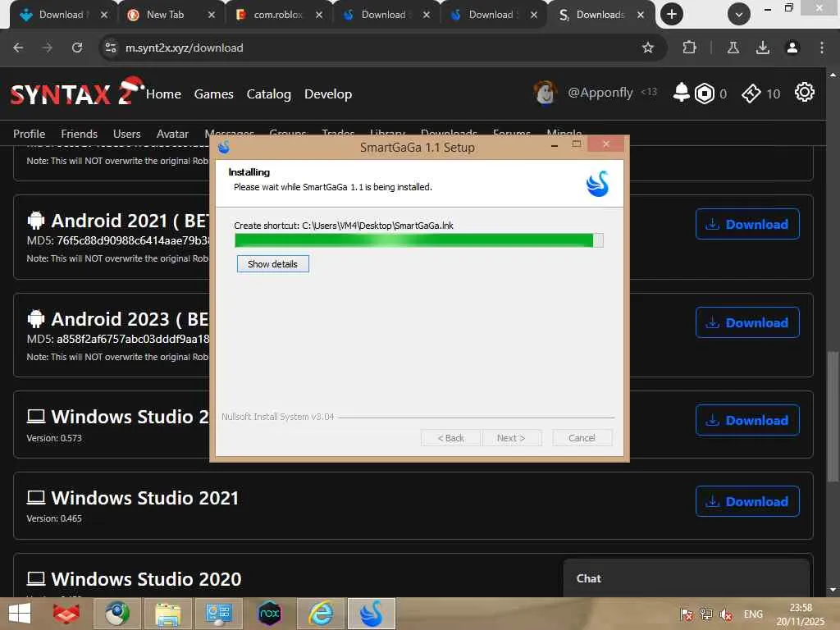Screen dimensions: 840x630
Task: Click the SYNTAX 2 site logo
Action: 76,92
